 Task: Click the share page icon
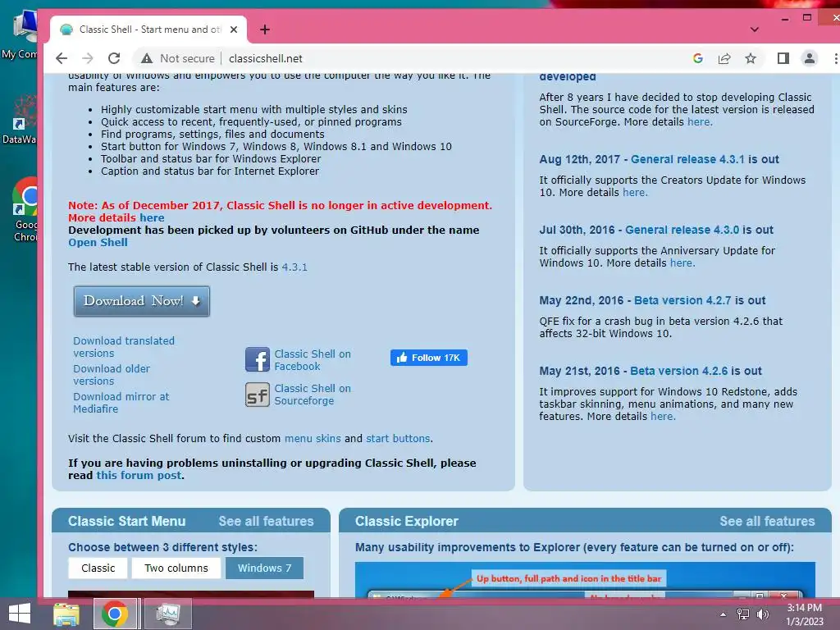(x=724, y=58)
